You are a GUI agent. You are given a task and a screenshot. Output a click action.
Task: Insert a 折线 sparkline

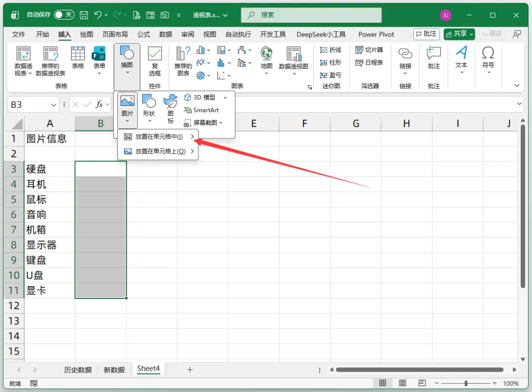pos(331,50)
